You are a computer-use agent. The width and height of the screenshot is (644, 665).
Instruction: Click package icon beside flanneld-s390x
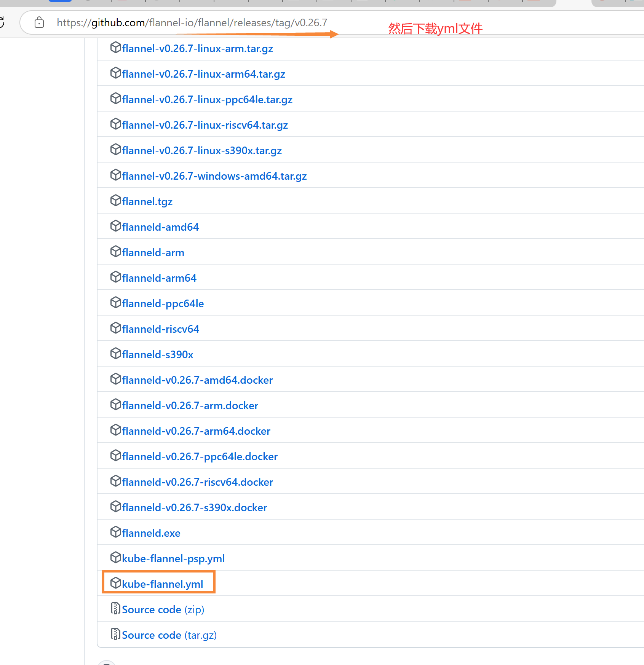click(115, 353)
